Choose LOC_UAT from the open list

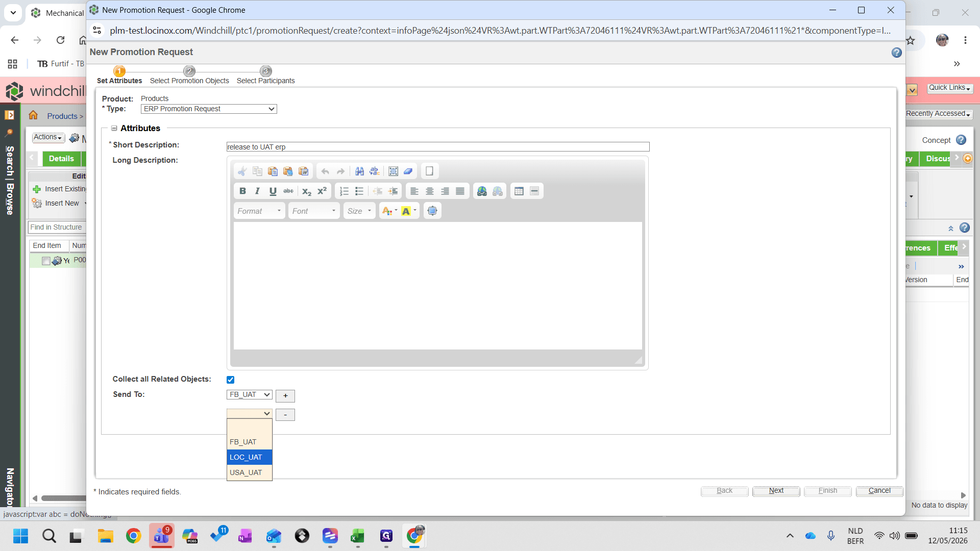point(249,457)
